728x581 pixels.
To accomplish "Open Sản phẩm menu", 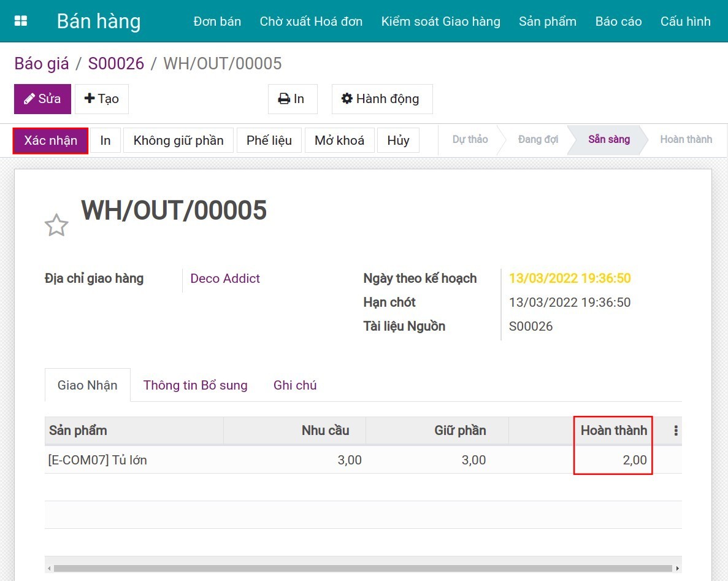I will click(548, 21).
